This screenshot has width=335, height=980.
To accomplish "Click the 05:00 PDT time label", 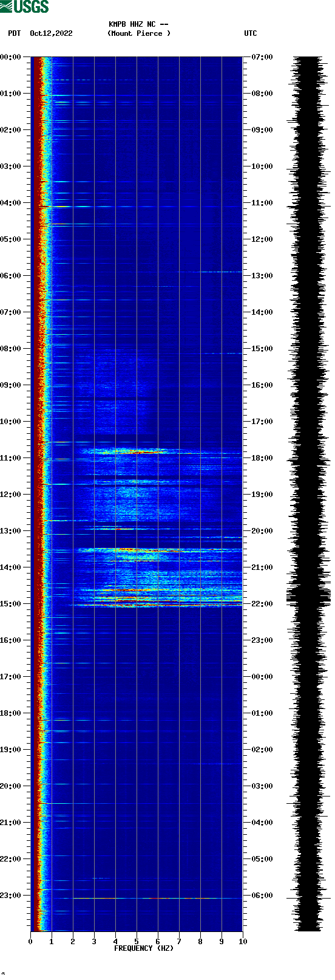I will [x=10, y=239].
